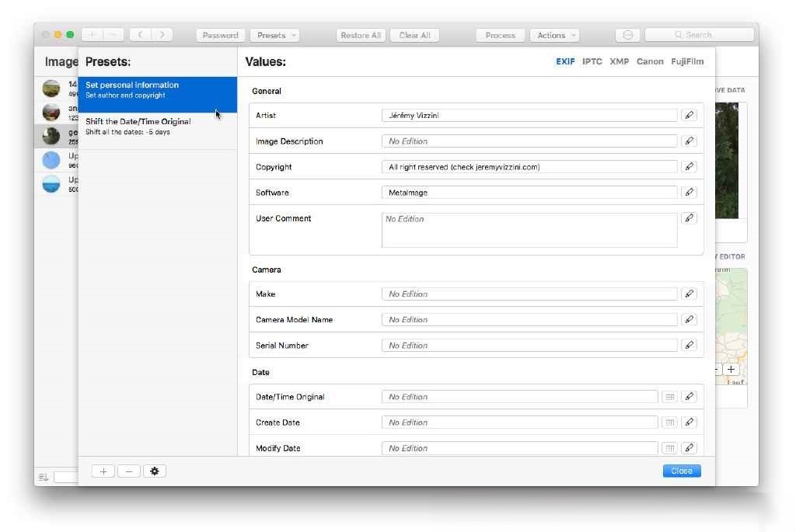796x532 pixels.
Task: Zoom in map with plus button
Action: coord(731,370)
